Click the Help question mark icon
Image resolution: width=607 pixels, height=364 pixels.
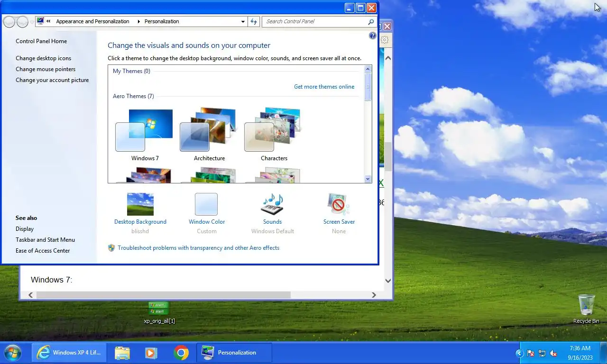pos(372,36)
